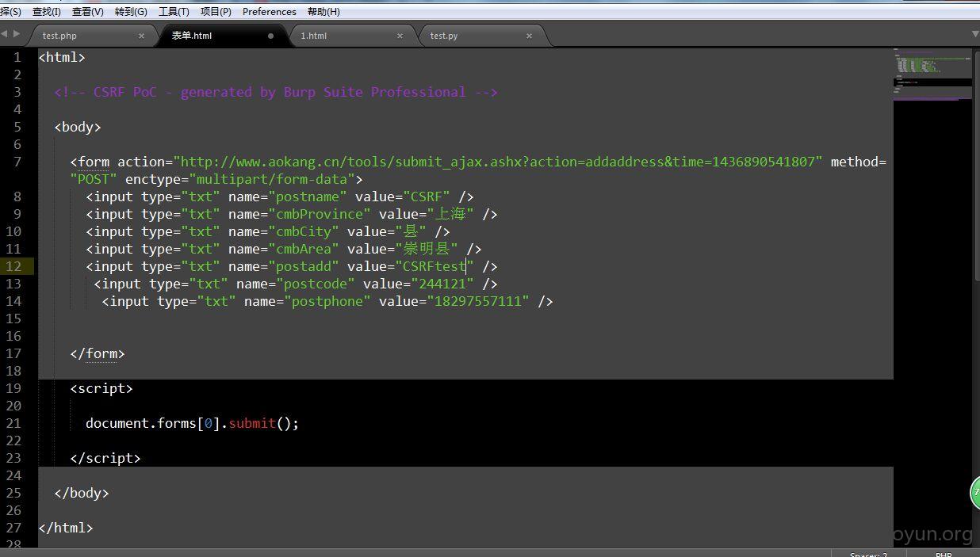
Task: Click the "cmbArea" name attribute
Action: coord(304,249)
